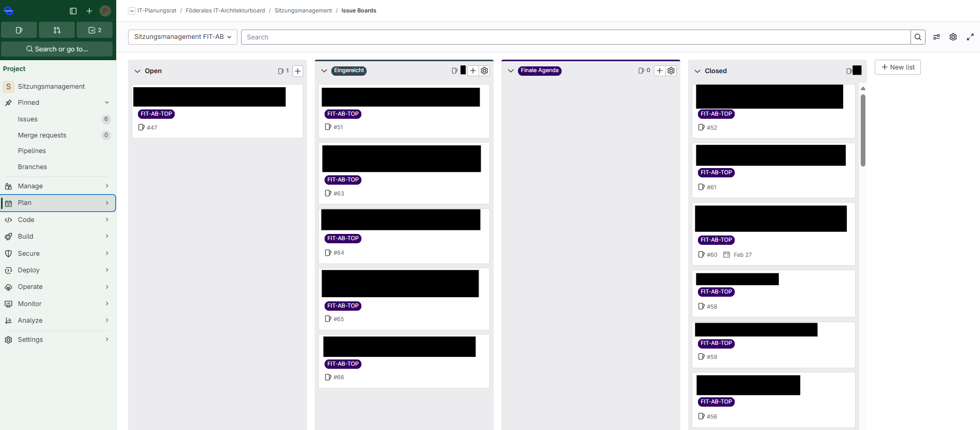This screenshot has height=430, width=980.
Task: Collapse the Open list
Action: point(137,71)
